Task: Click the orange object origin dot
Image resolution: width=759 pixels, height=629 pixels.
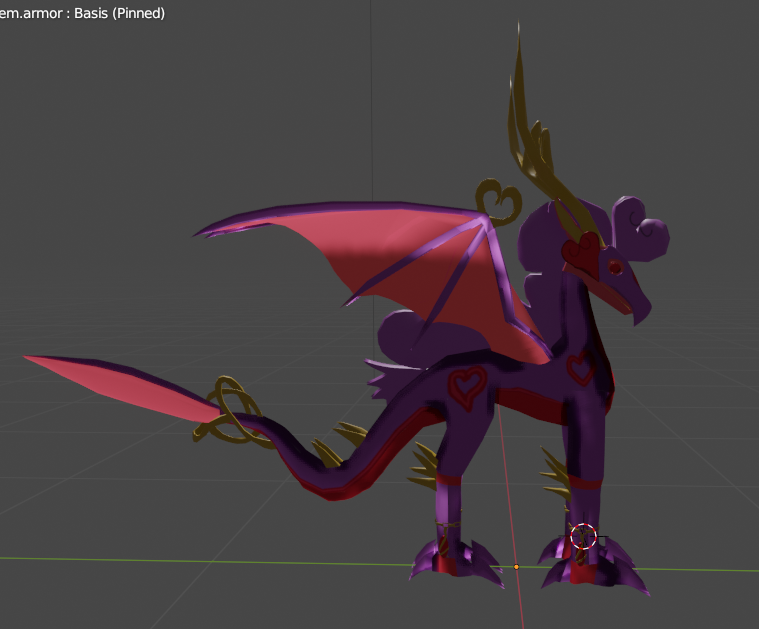Action: [516, 567]
